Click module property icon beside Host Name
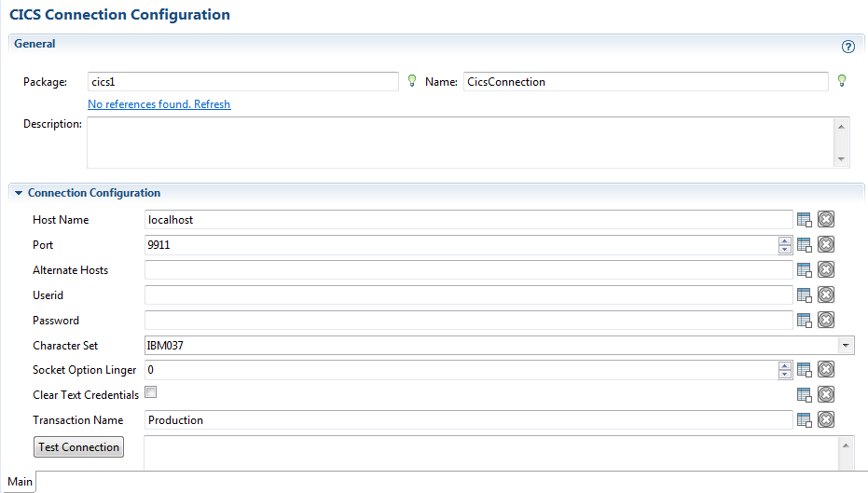The width and height of the screenshot is (868, 493). (804, 220)
